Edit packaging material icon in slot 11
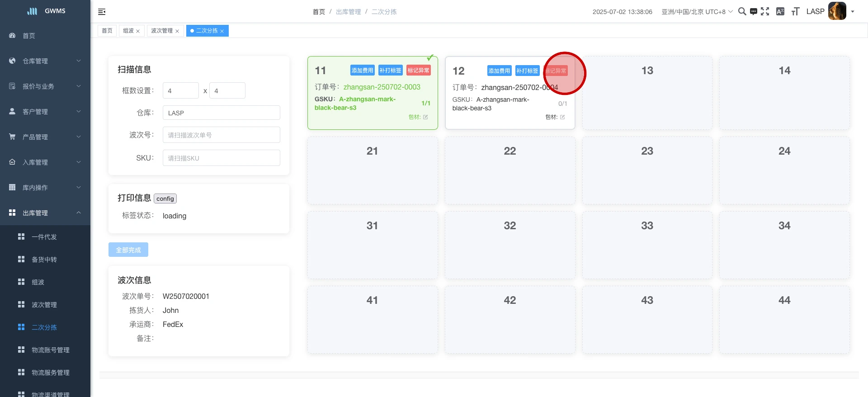 [425, 117]
